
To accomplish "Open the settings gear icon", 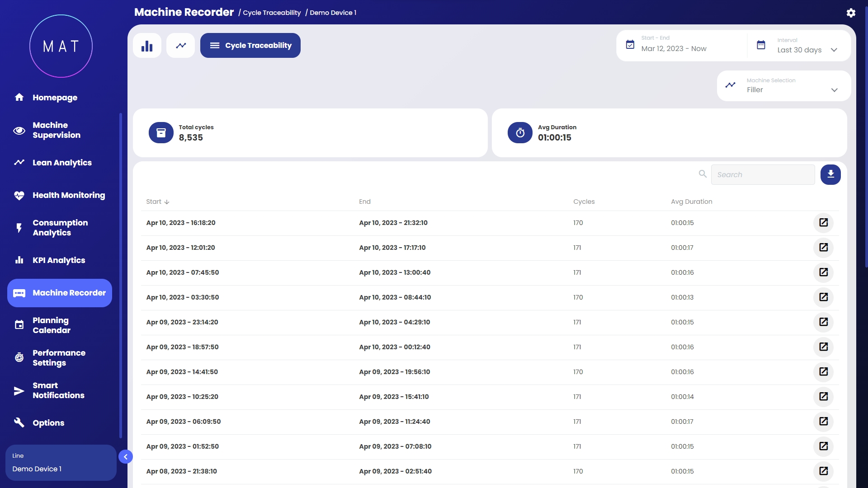I will (x=851, y=13).
